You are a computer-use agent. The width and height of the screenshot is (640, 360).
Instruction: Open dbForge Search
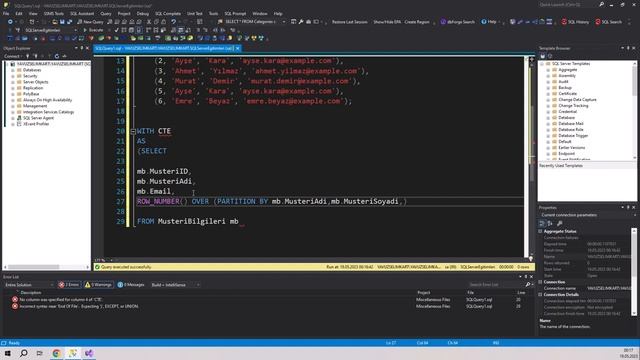[x=458, y=22]
